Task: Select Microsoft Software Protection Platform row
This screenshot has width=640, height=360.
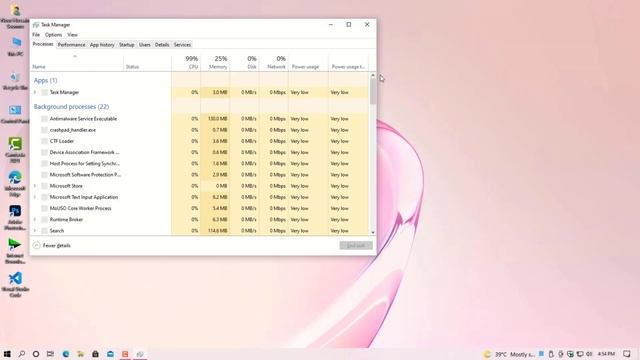Action: click(200, 175)
